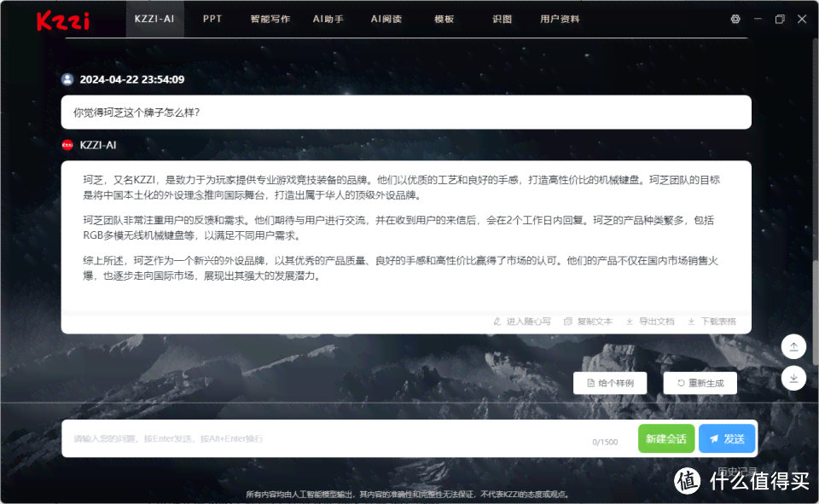Open the 模板 tab
The width and height of the screenshot is (819, 504).
coord(444,19)
